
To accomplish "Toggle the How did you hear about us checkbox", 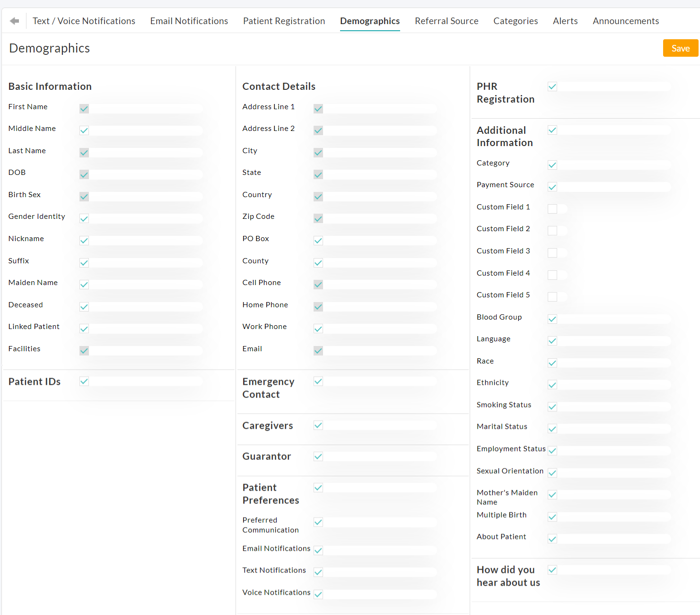I will point(552,570).
